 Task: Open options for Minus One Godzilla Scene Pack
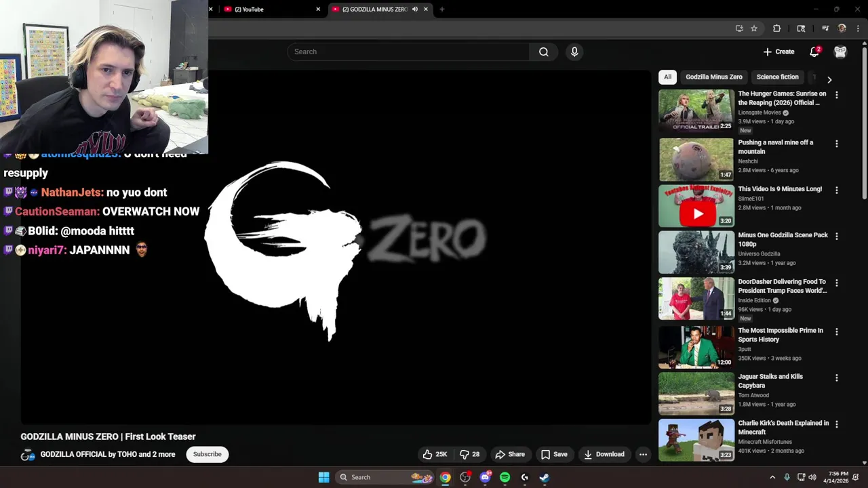pos(837,237)
